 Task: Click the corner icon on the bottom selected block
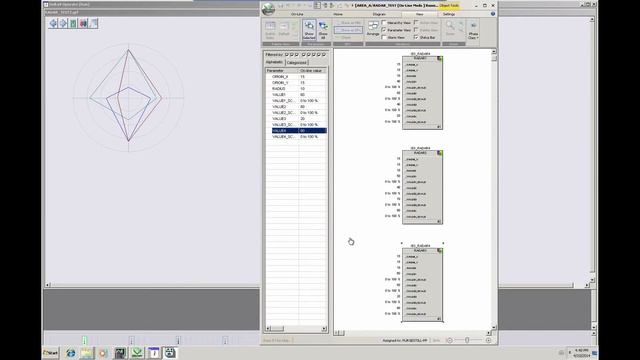coord(440,250)
